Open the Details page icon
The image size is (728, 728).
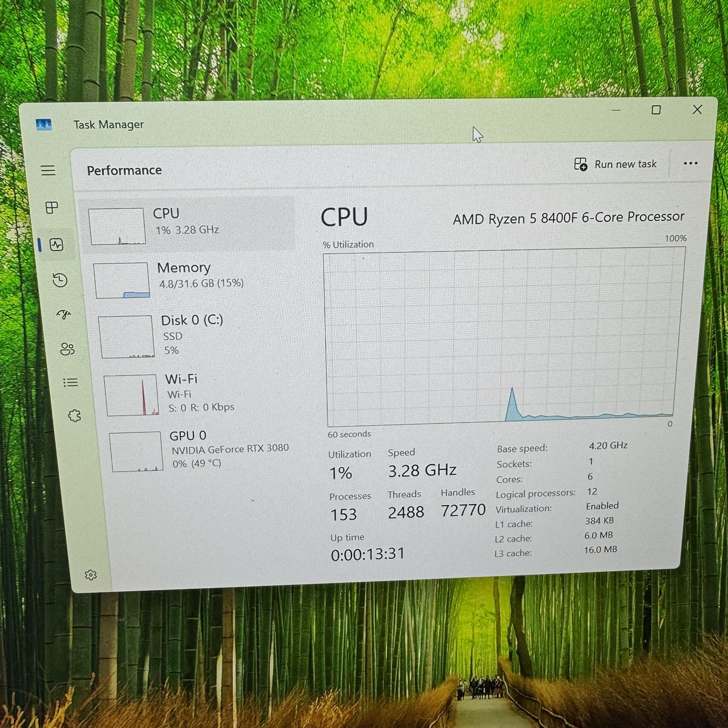pyautogui.click(x=71, y=382)
